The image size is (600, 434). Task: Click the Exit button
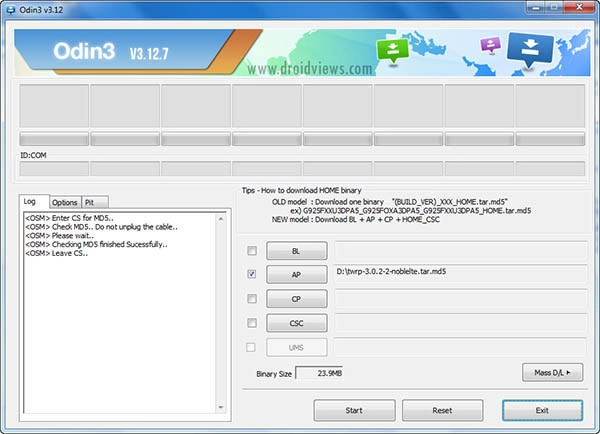point(542,410)
